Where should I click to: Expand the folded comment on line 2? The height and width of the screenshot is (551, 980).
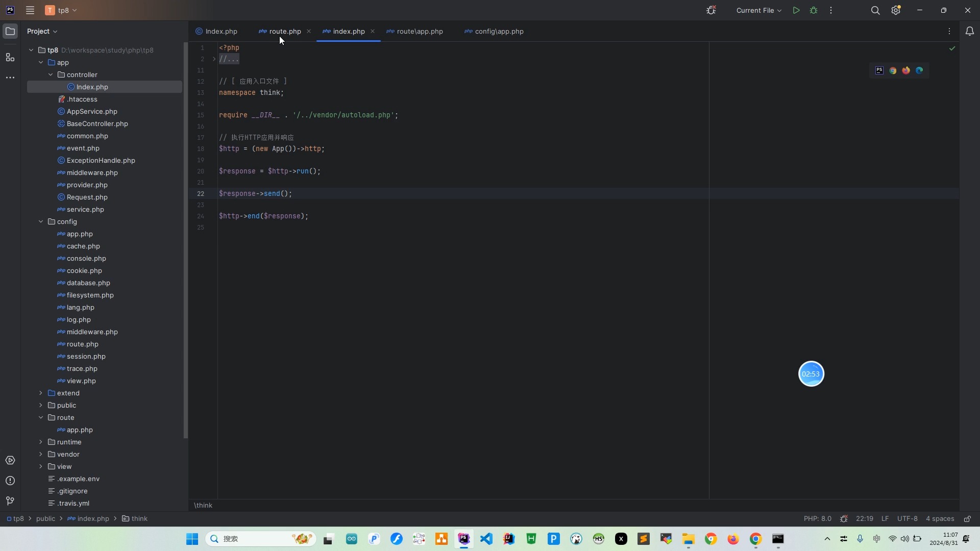214,59
